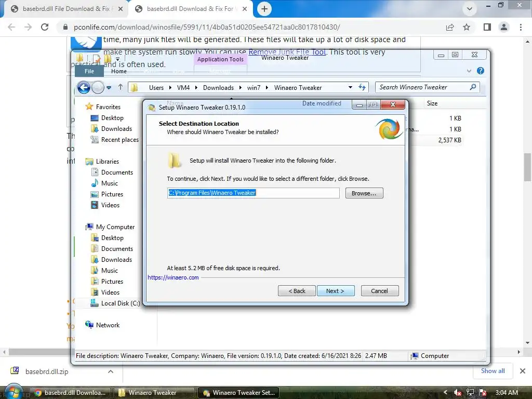
Task: Open Explorer help question mark icon
Action: (x=480, y=71)
